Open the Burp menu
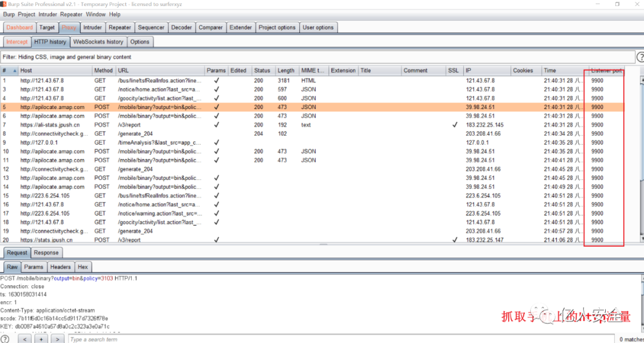 tap(8, 14)
